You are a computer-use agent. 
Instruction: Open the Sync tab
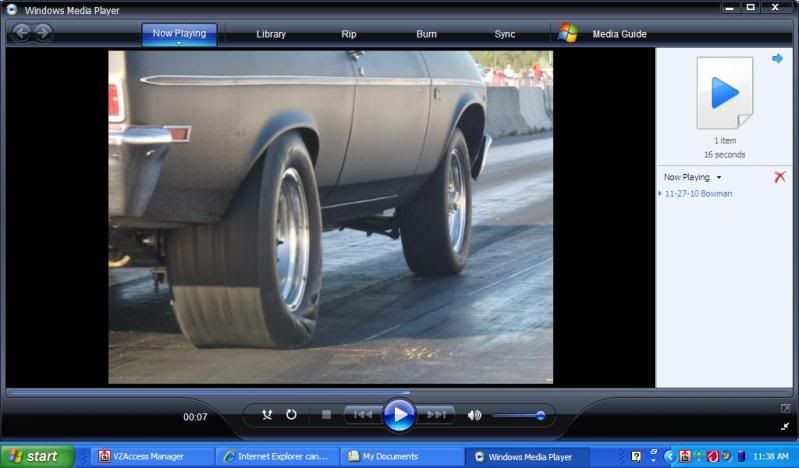coord(504,34)
